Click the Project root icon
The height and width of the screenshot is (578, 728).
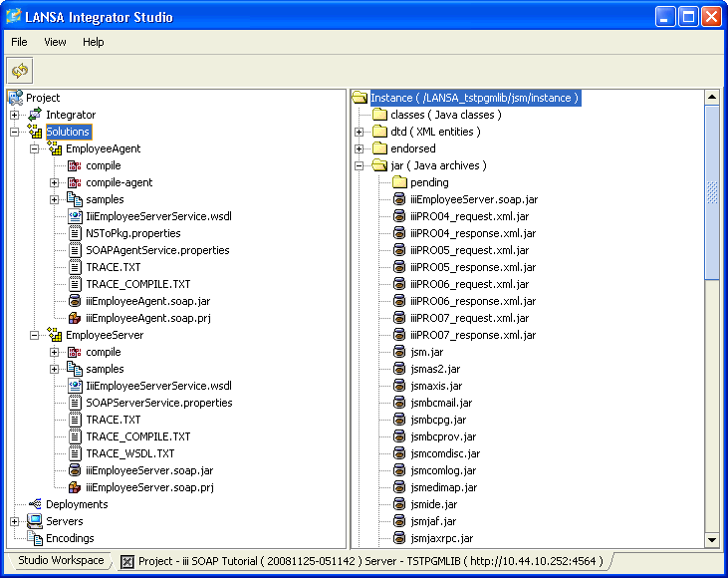click(x=15, y=98)
